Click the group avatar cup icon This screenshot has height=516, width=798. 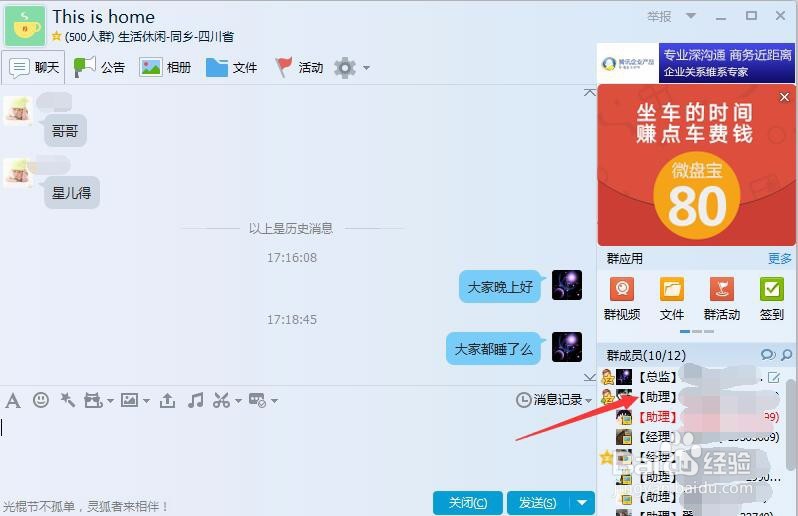[25, 25]
